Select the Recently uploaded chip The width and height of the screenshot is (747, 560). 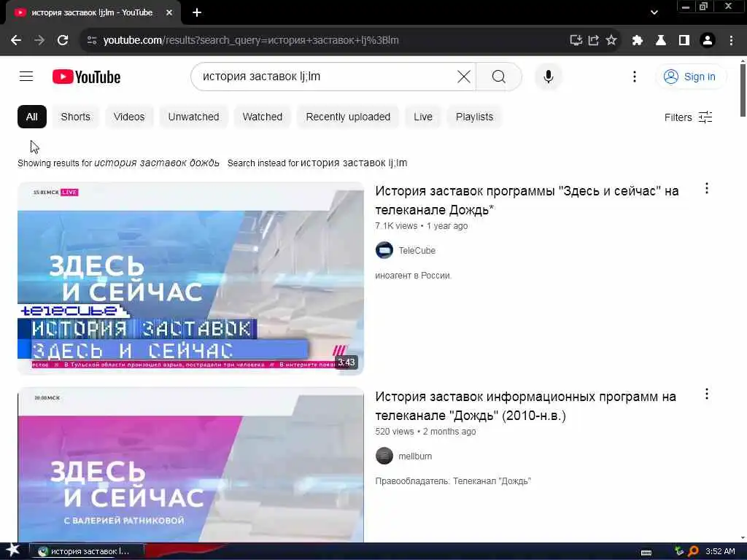(x=348, y=117)
